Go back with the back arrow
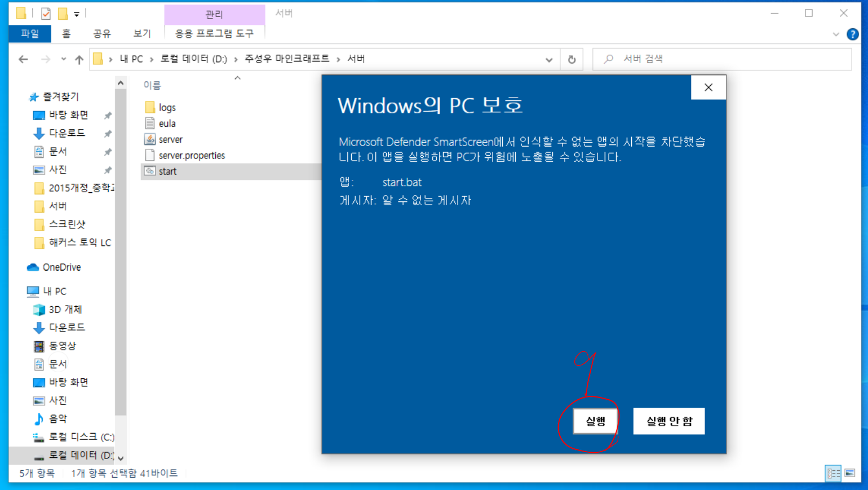The height and width of the screenshot is (490, 868). [x=23, y=59]
